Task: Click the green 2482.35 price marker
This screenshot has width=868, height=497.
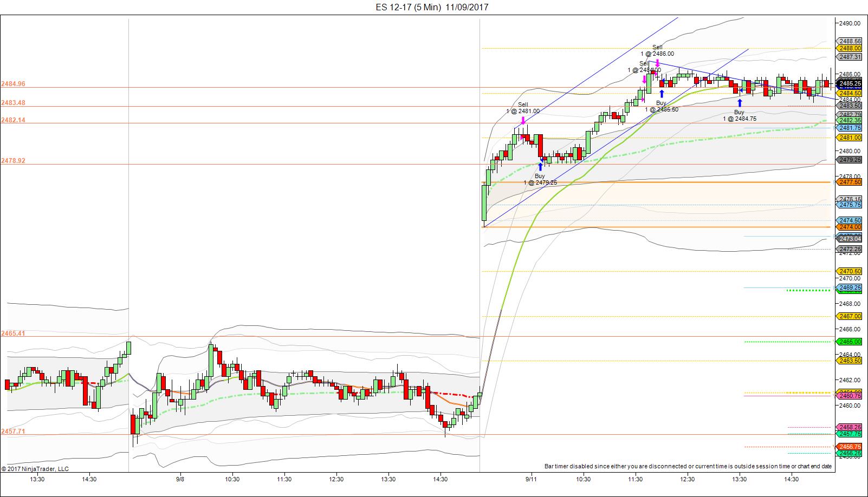Action: (850, 120)
